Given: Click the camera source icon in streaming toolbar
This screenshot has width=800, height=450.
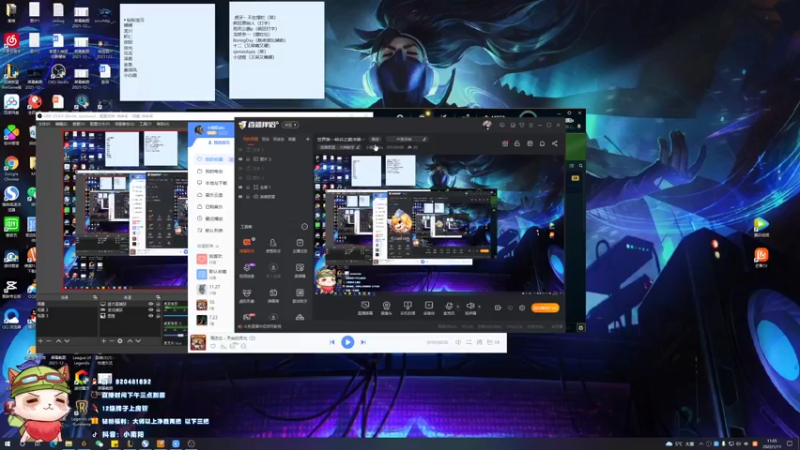Looking at the screenshot, I should pyautogui.click(x=386, y=306).
